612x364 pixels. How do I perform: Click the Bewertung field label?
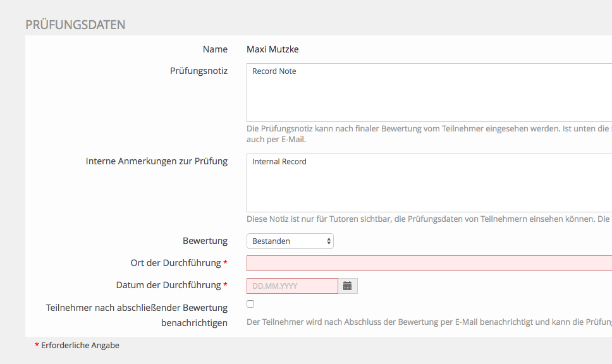[x=205, y=241]
